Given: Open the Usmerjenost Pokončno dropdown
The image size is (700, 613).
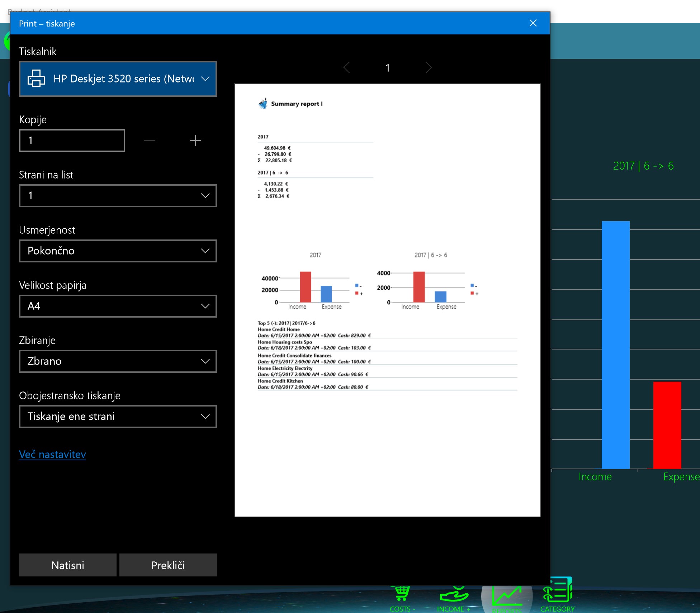Looking at the screenshot, I should [118, 251].
